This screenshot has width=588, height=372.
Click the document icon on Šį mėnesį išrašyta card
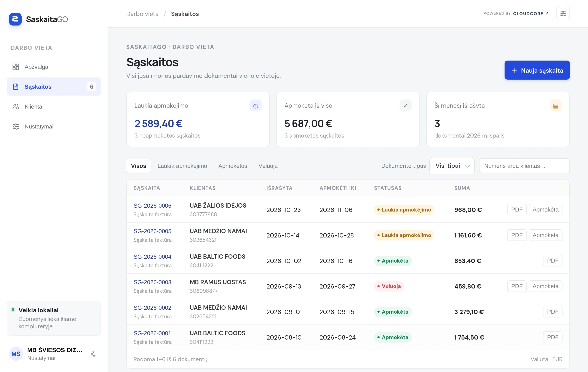[x=556, y=106]
